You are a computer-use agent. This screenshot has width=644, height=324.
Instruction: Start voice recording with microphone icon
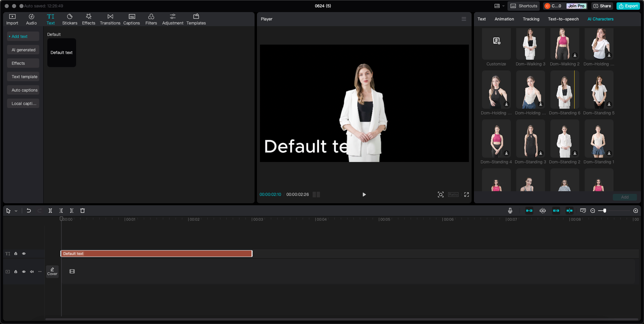(510, 211)
